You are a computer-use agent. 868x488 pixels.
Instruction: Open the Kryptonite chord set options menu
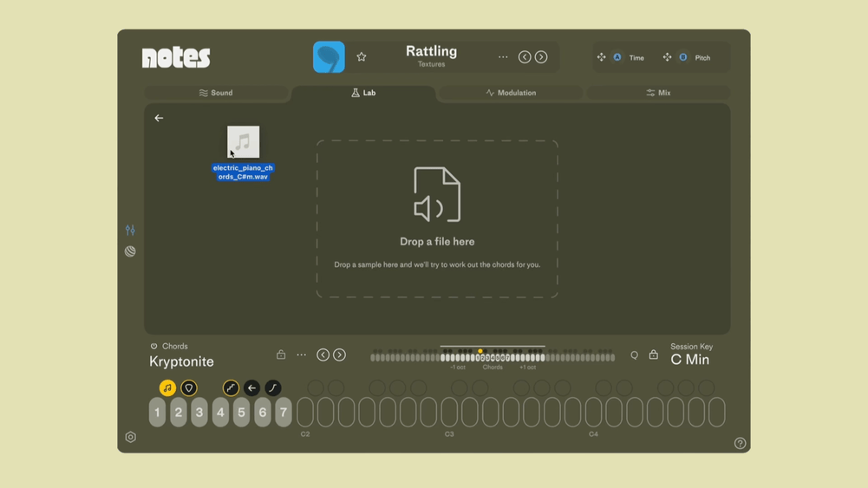click(302, 355)
